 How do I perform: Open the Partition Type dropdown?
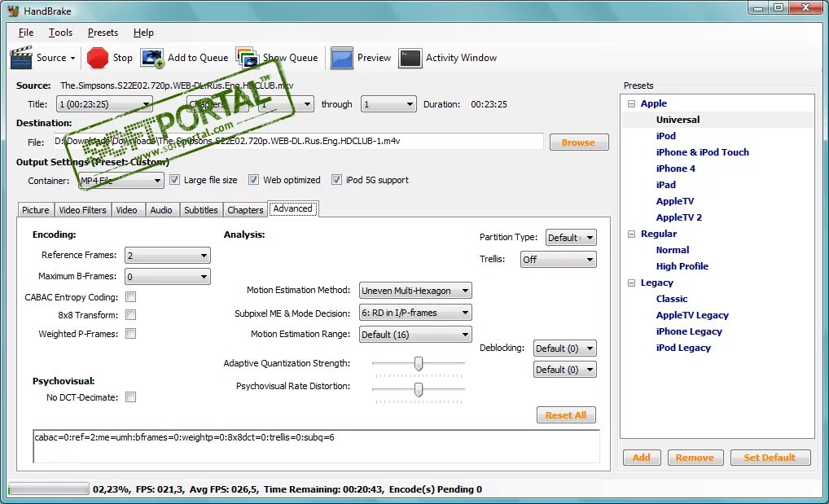coord(571,238)
